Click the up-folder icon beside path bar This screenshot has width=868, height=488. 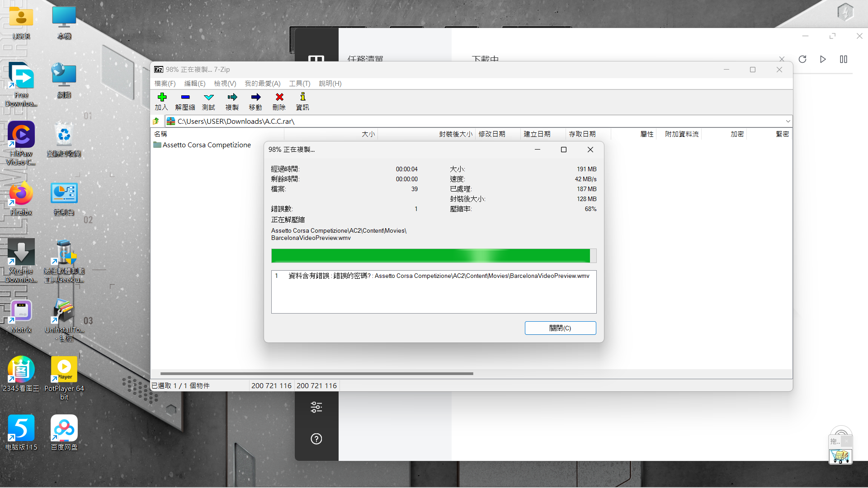pyautogui.click(x=156, y=121)
